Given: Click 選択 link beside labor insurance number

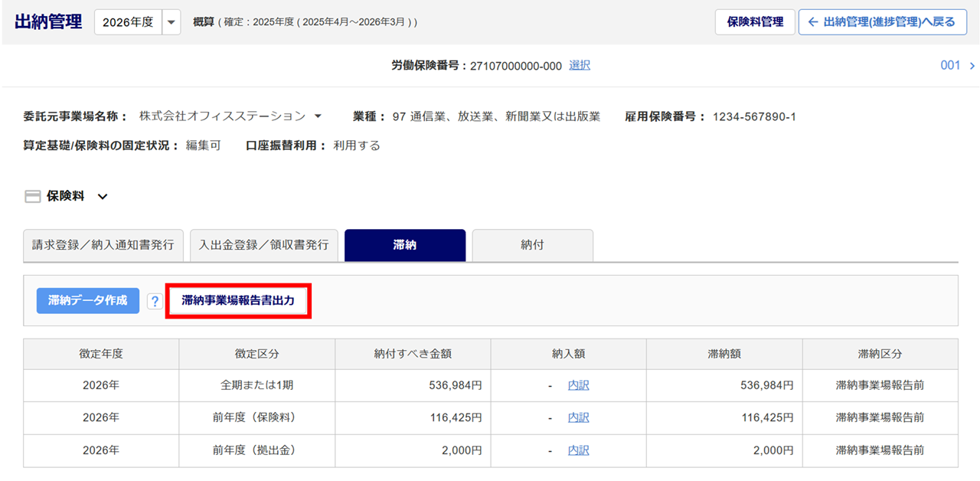Looking at the screenshot, I should point(580,66).
